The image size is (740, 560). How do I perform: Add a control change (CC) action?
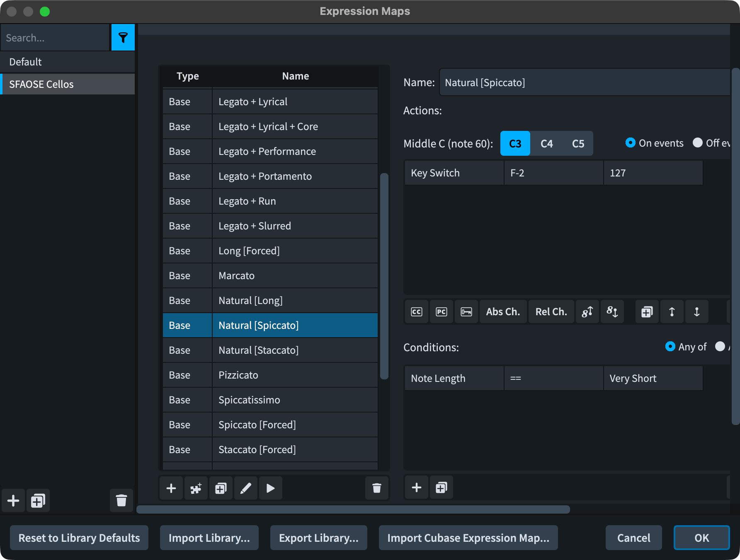pyautogui.click(x=416, y=312)
